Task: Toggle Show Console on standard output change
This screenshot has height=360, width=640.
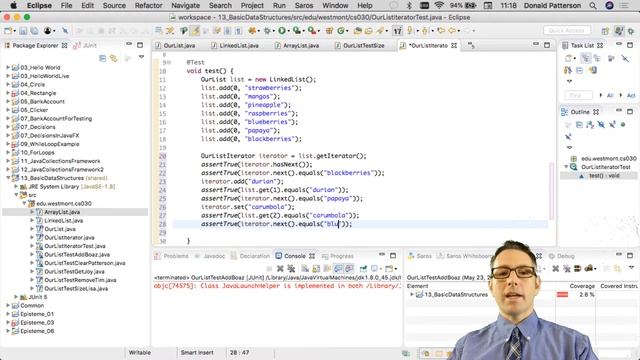Action: 338,269
